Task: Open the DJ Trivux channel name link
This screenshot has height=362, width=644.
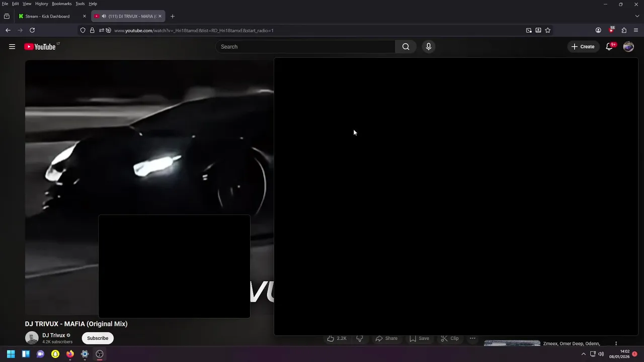Action: [54, 335]
